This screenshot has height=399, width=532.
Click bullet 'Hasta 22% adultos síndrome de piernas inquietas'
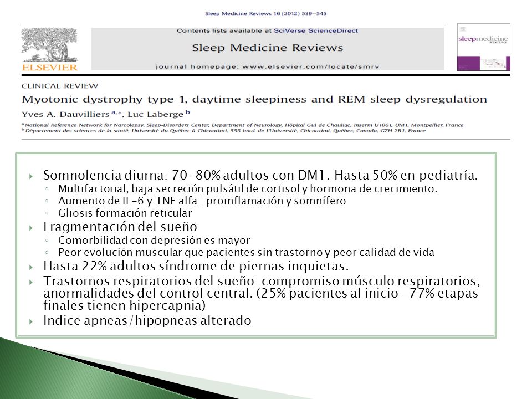196,266
